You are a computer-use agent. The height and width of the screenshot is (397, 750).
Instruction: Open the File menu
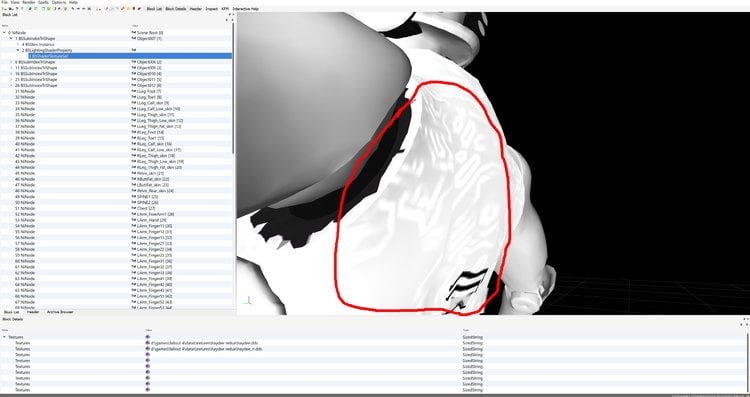(4, 2)
